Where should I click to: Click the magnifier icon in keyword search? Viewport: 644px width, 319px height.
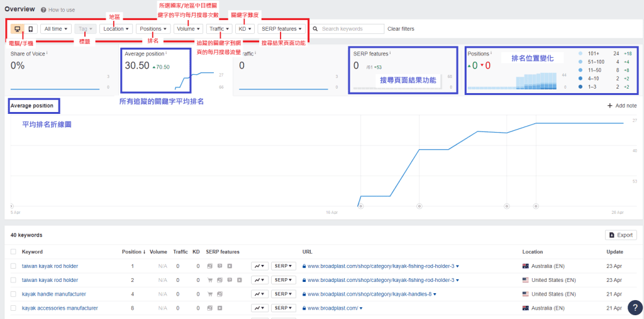[316, 29]
